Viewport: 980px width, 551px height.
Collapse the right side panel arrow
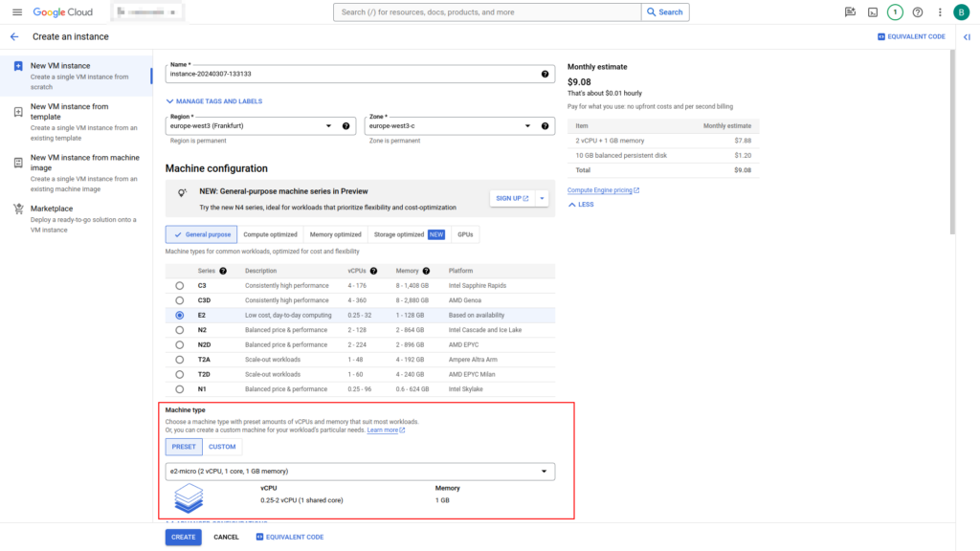[x=967, y=36]
